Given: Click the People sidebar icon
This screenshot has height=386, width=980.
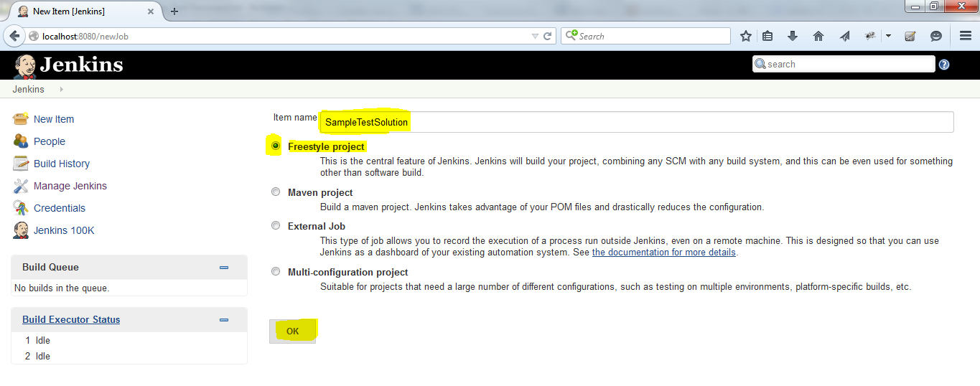Looking at the screenshot, I should [x=21, y=141].
